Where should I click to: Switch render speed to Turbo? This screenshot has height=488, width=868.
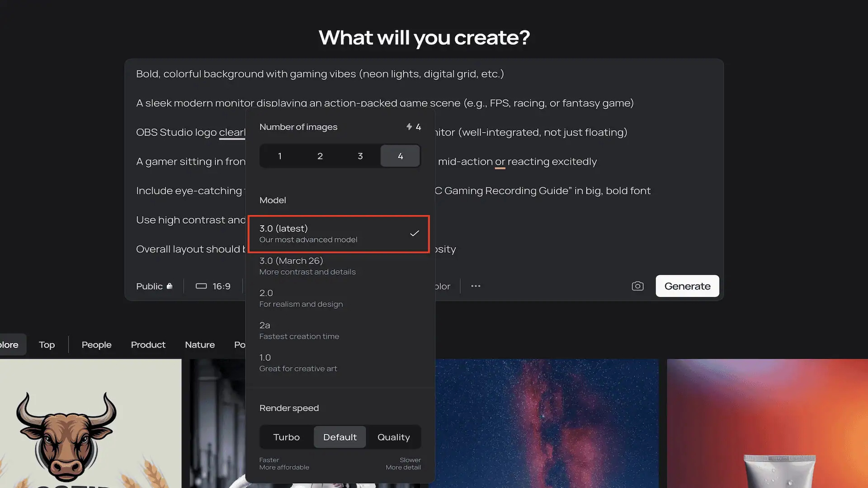[x=287, y=437]
